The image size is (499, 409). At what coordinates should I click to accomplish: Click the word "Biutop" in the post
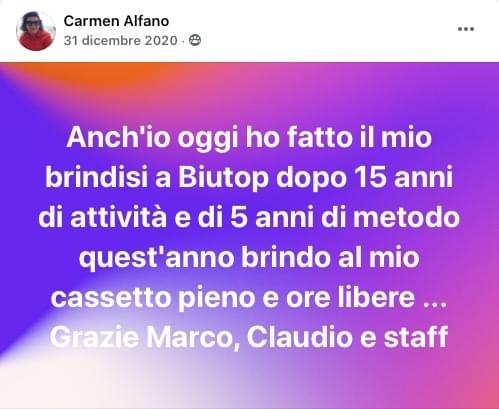(x=223, y=178)
